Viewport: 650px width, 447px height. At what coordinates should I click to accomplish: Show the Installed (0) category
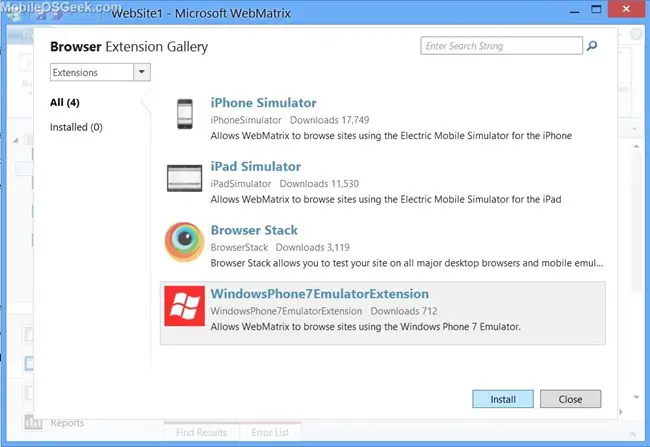(x=76, y=127)
